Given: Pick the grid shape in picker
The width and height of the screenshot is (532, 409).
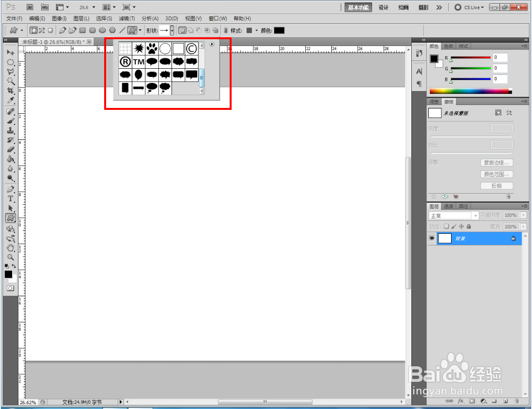Looking at the screenshot, I should click(125, 49).
